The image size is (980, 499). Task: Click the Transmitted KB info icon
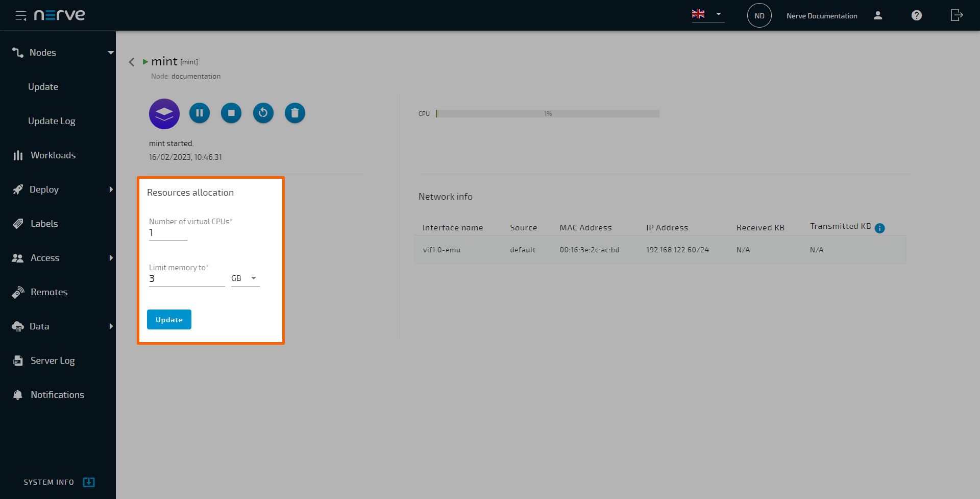pos(879,228)
